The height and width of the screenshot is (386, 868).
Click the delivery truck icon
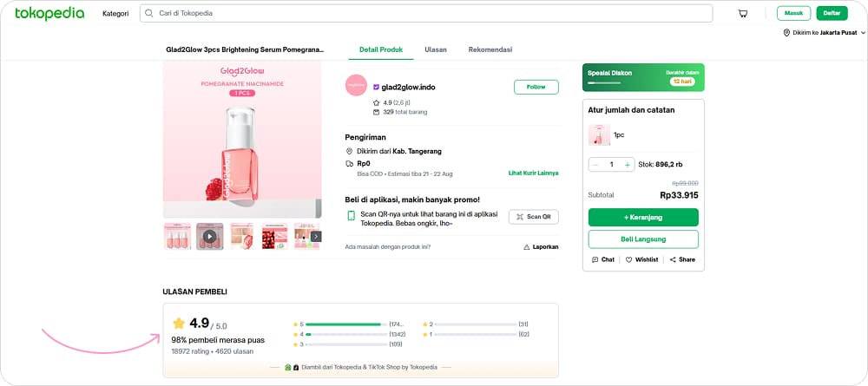coord(349,164)
